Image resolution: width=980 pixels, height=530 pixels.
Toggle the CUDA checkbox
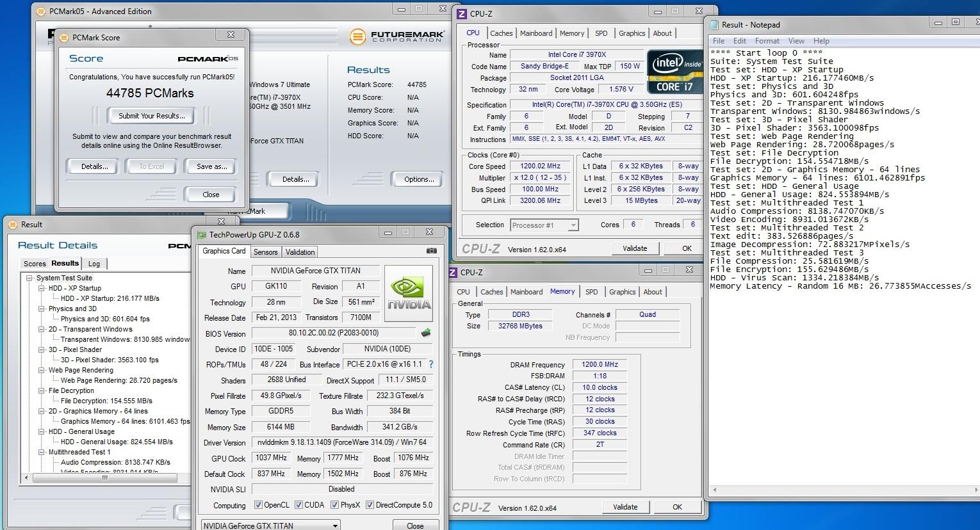(298, 505)
